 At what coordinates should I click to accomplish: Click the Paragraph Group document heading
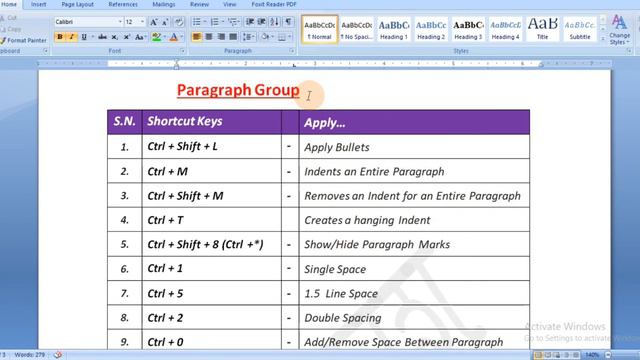click(x=238, y=90)
